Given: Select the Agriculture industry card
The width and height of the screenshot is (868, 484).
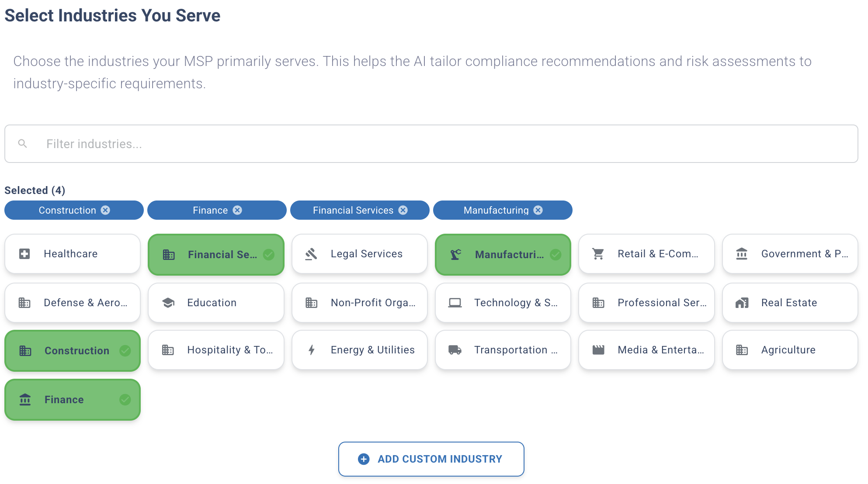Looking at the screenshot, I should [788, 349].
